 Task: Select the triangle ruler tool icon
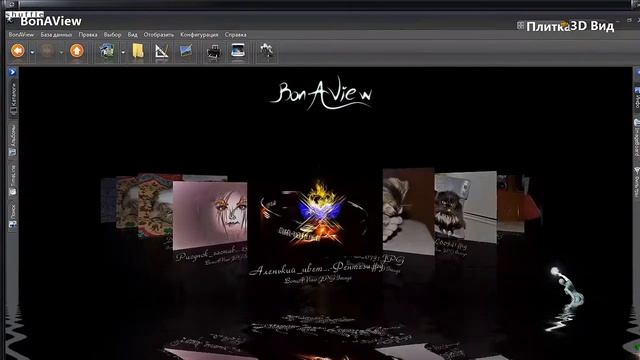tap(161, 52)
